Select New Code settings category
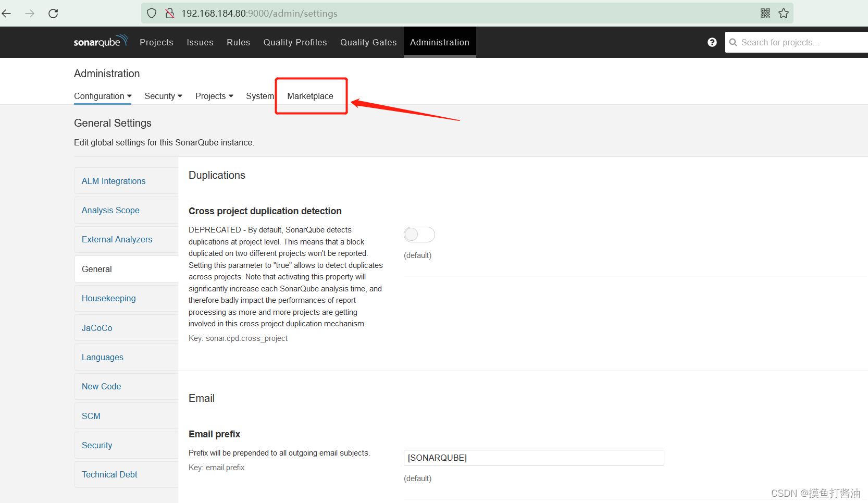Image resolution: width=868 pixels, height=503 pixels. click(126, 386)
